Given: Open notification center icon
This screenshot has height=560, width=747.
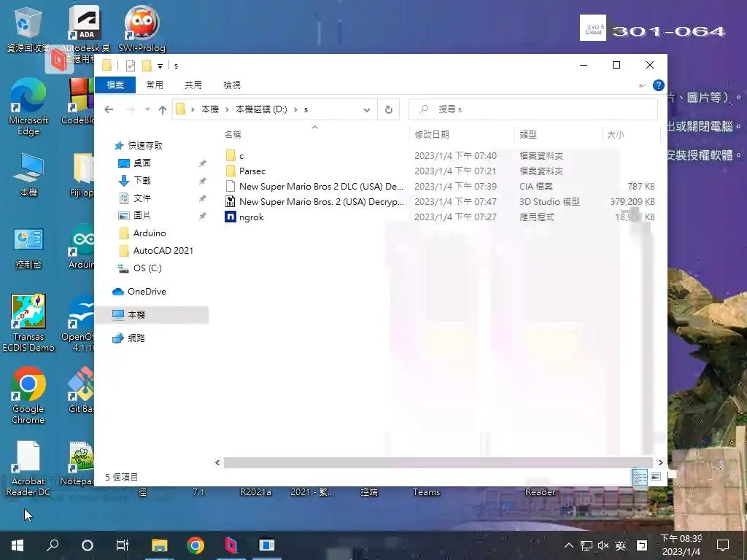Looking at the screenshot, I should click(x=723, y=545).
